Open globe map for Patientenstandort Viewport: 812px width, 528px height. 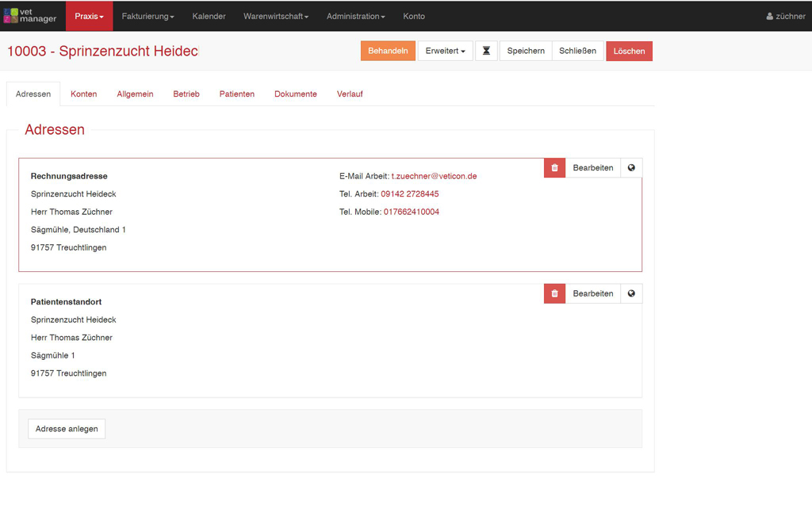[x=631, y=293]
